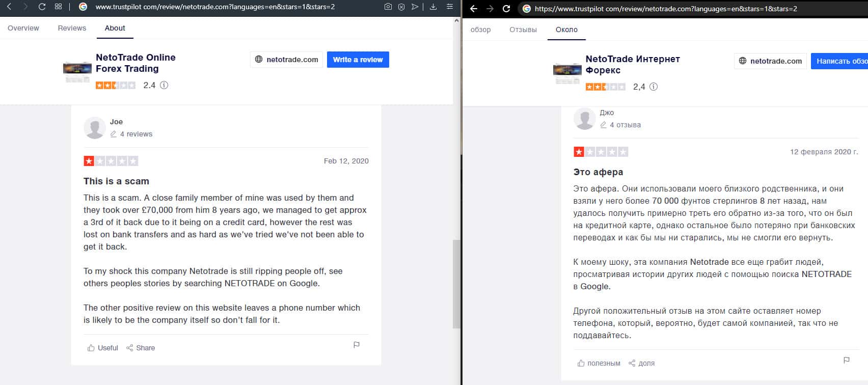Go forward in the left browser window

25,7
